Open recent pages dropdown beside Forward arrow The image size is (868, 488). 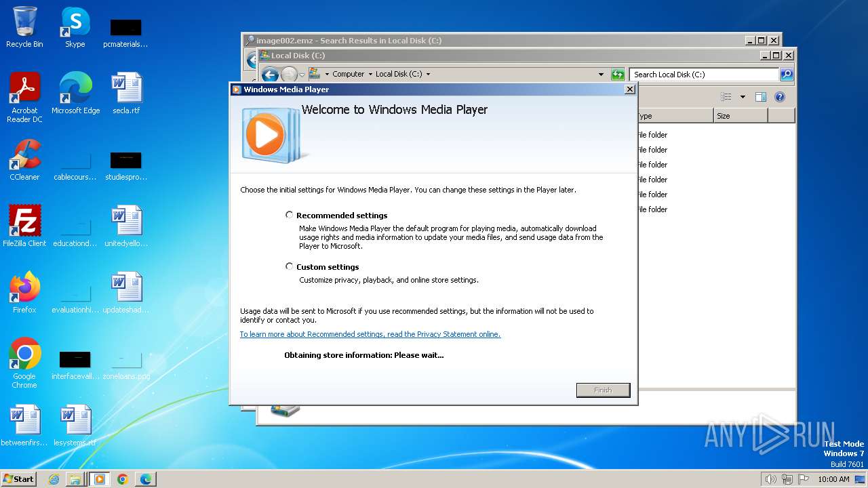[x=302, y=75]
